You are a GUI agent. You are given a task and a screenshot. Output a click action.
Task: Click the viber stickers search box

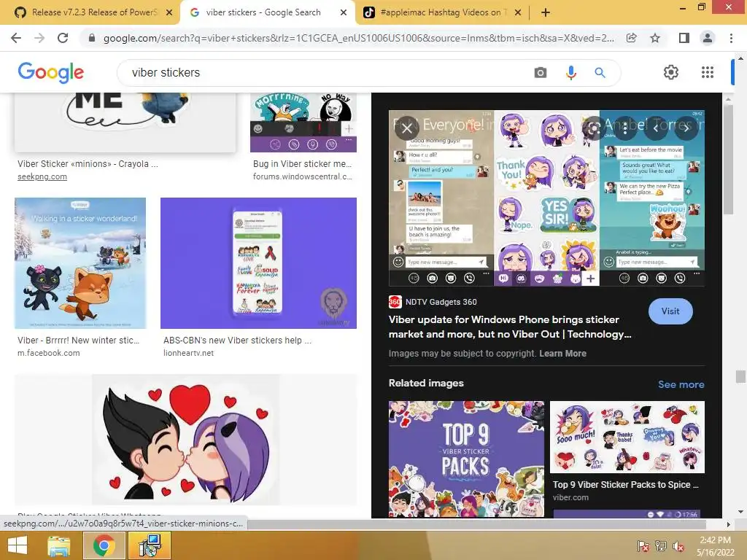[329, 73]
